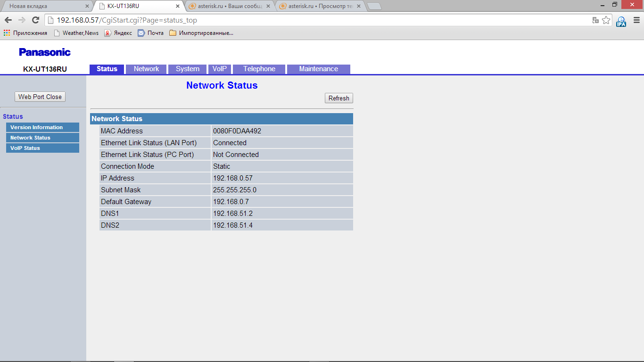The height and width of the screenshot is (362, 644).
Task: Click the Refresh button
Action: (339, 98)
